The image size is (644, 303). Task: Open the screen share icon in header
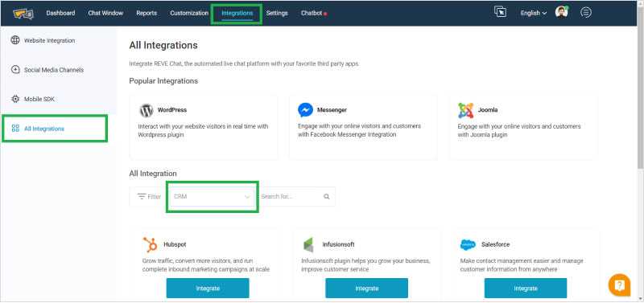click(x=500, y=12)
